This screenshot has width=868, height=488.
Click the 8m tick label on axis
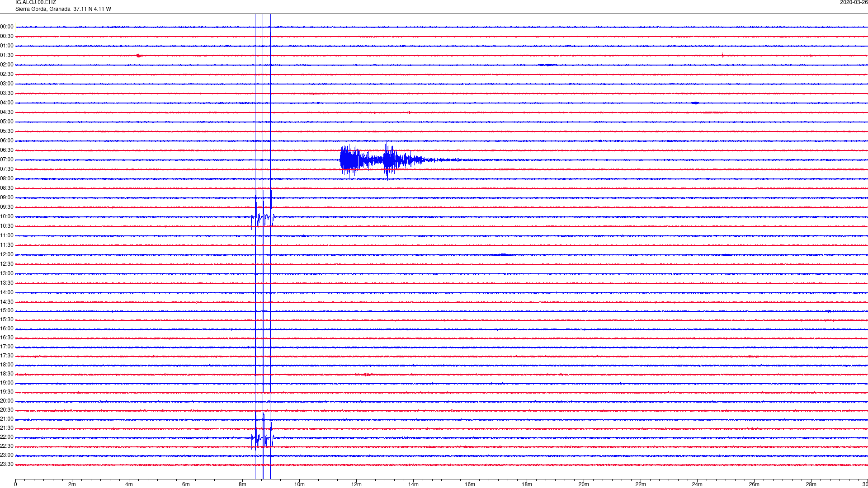[243, 484]
